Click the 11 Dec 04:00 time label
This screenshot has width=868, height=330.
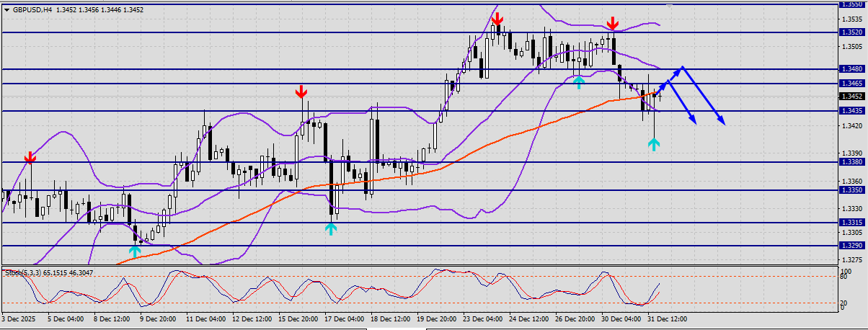tap(205, 318)
